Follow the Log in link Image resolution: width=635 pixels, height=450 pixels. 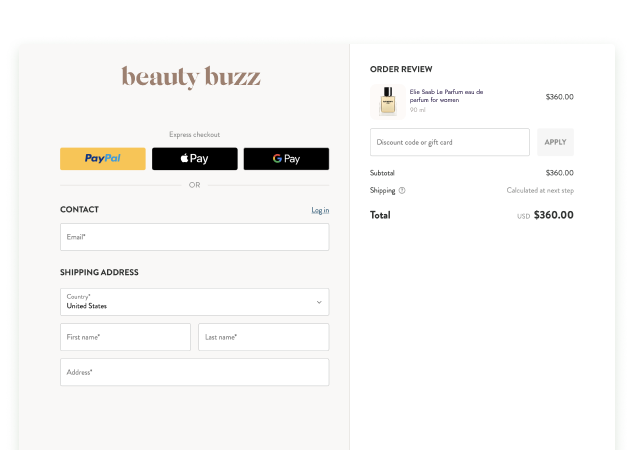(320, 210)
